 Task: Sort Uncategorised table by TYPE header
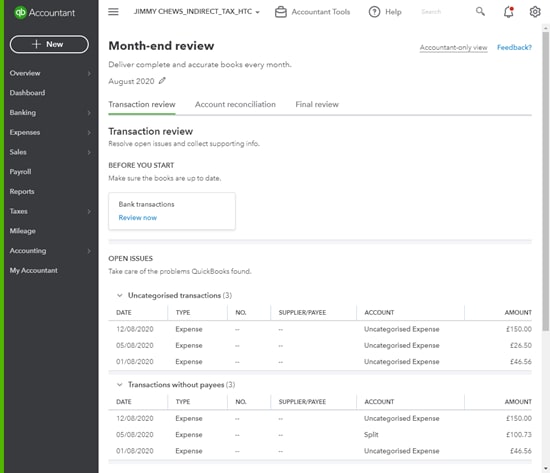coord(183,313)
